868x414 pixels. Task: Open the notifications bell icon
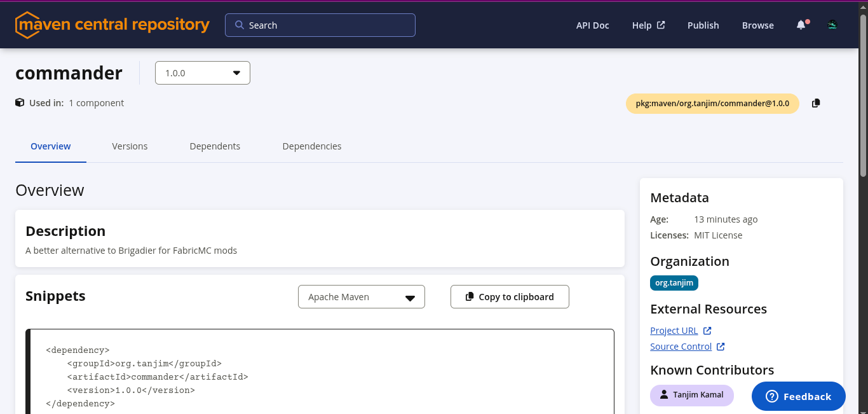(x=801, y=25)
